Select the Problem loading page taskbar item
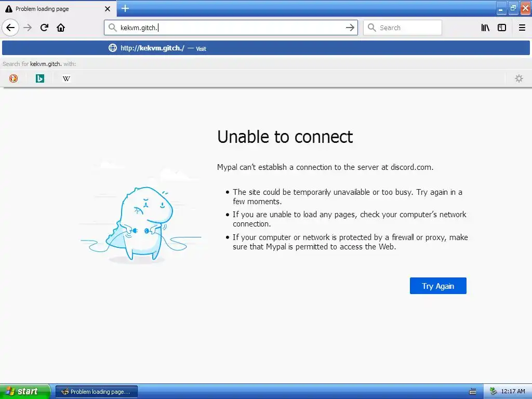Viewport: 532px width, 399px height. tap(97, 392)
